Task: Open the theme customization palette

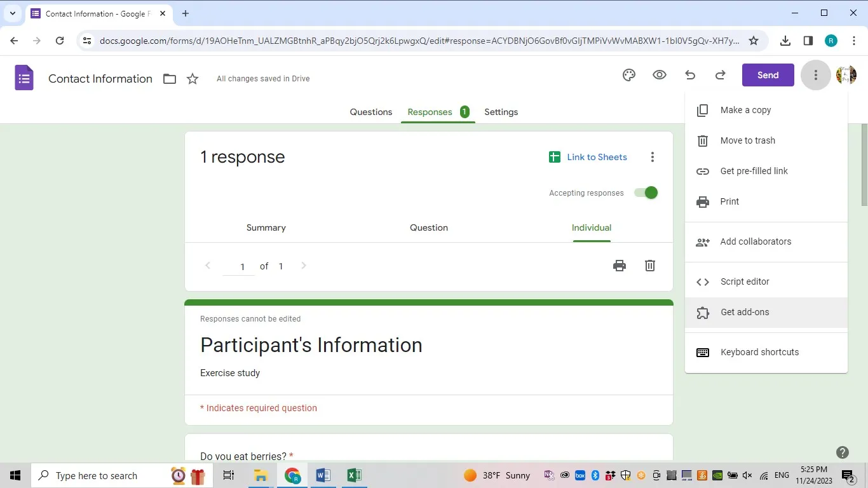Action: (628, 74)
